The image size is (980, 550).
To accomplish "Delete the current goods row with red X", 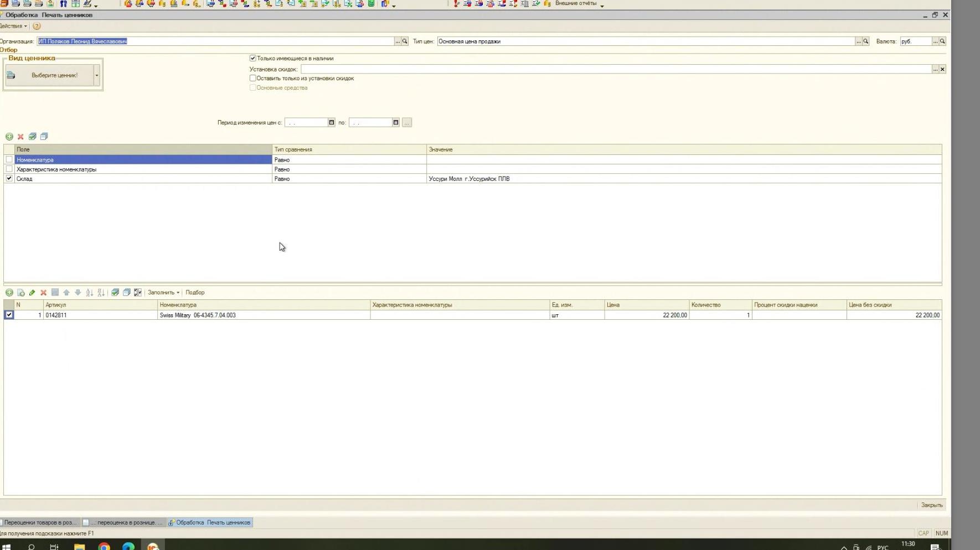I will (x=43, y=293).
